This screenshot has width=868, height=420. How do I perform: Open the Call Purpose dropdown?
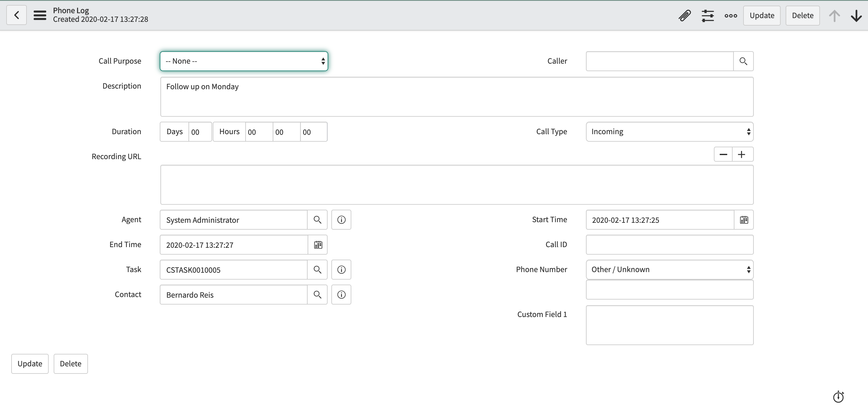coord(243,61)
